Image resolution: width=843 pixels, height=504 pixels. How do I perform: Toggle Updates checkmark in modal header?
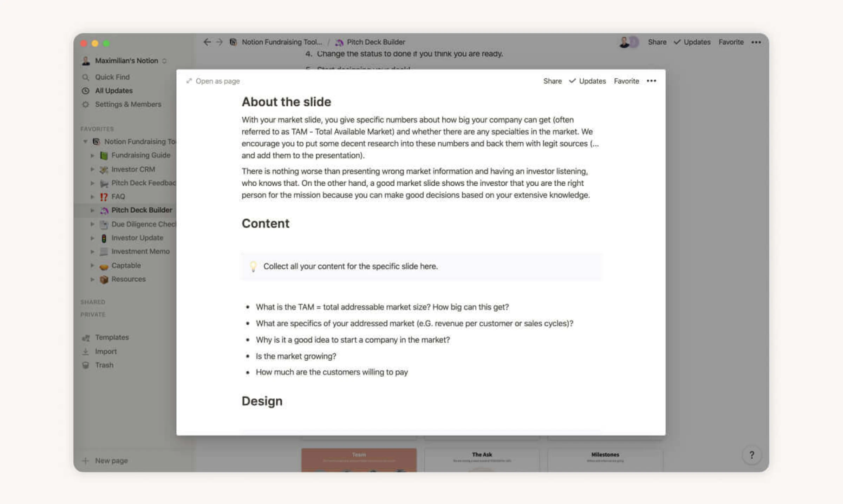tap(588, 81)
